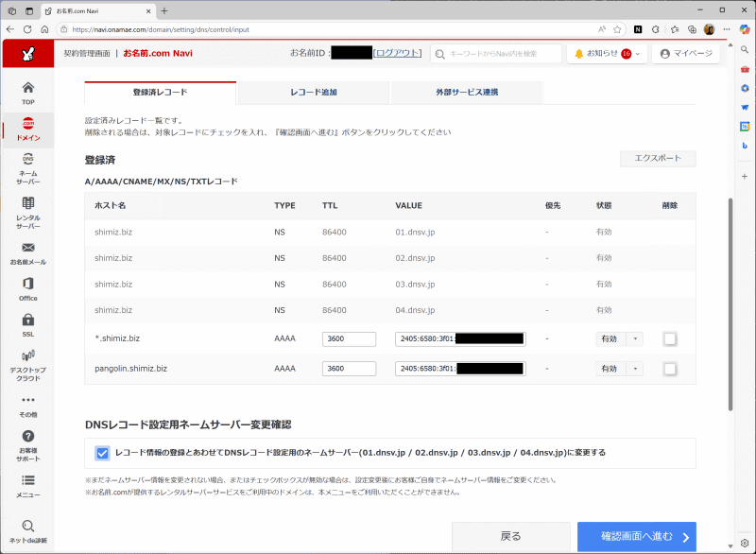The height and width of the screenshot is (554, 756).
Task: Switch to the レコード追加 tab
Action: (x=315, y=93)
